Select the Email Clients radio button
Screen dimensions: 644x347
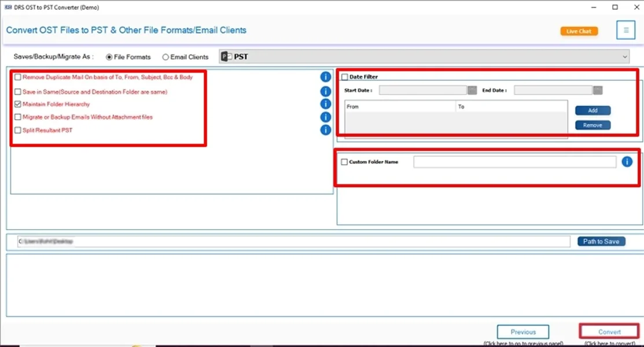[165, 57]
